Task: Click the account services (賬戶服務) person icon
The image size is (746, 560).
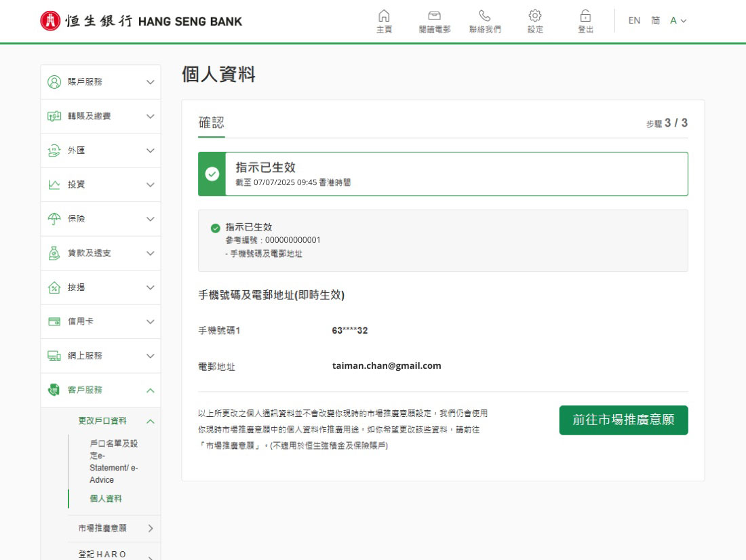Action: click(x=54, y=82)
